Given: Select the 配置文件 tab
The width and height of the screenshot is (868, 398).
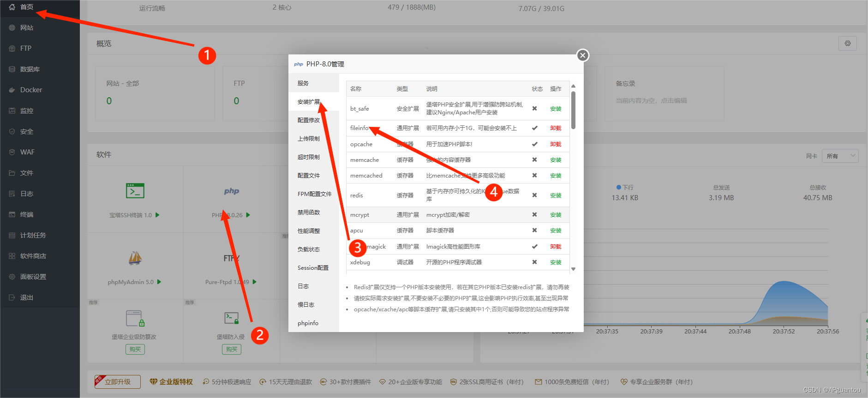Looking at the screenshot, I should click(x=314, y=176).
